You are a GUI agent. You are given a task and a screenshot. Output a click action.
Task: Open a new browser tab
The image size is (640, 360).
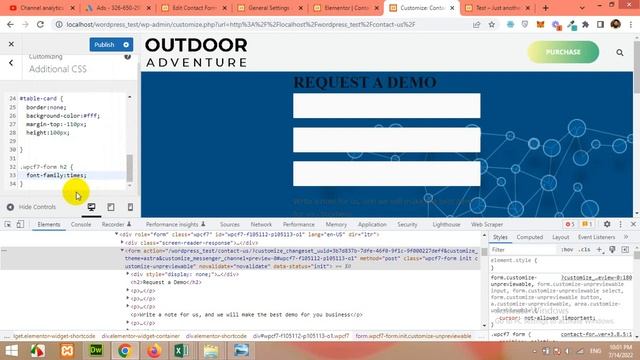click(x=546, y=8)
